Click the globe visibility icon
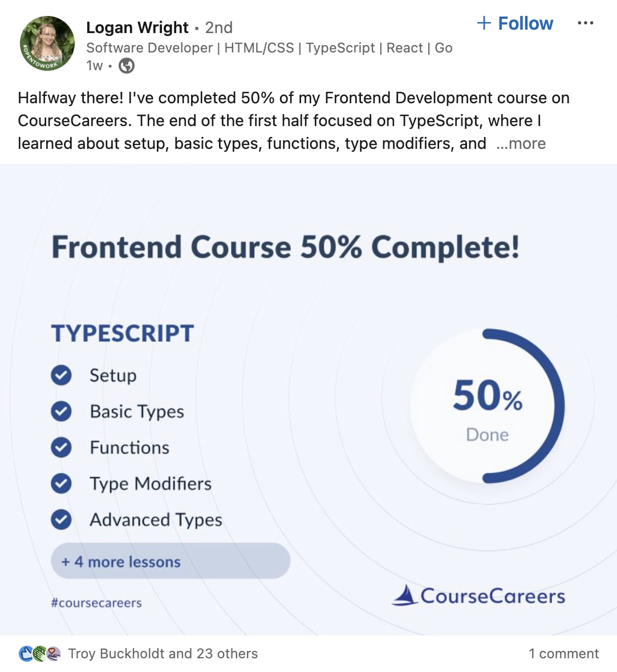The width and height of the screenshot is (617, 672). tap(127, 66)
